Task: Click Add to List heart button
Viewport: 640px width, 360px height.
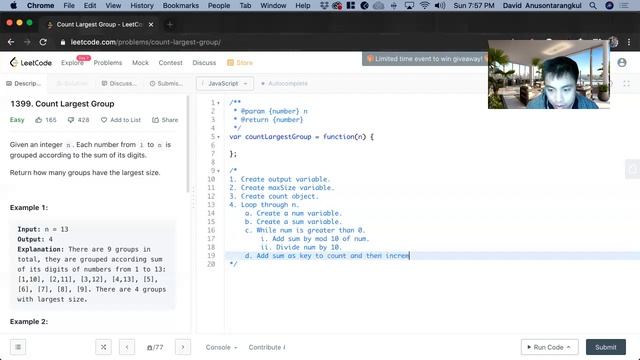Action: [121, 120]
